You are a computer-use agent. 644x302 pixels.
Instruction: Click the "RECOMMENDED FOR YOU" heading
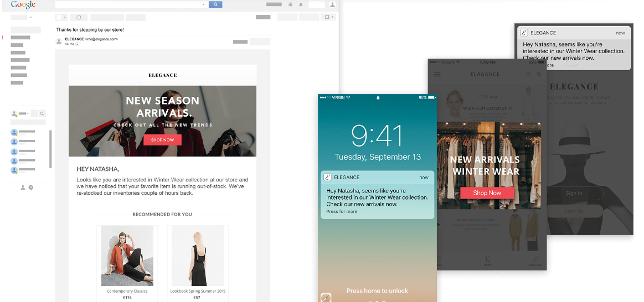tap(162, 214)
